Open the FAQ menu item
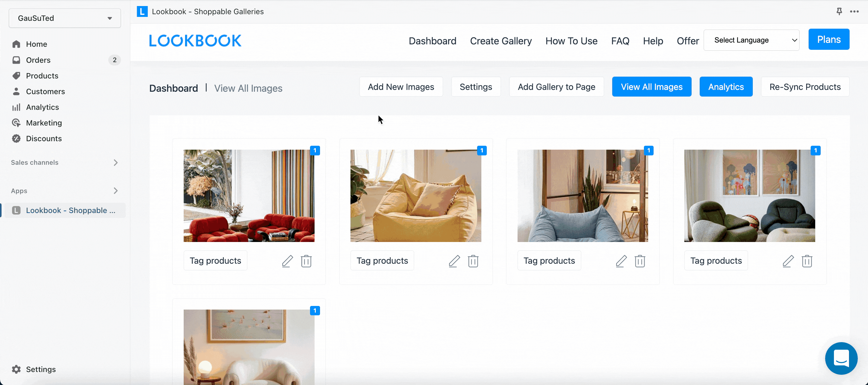 (620, 41)
